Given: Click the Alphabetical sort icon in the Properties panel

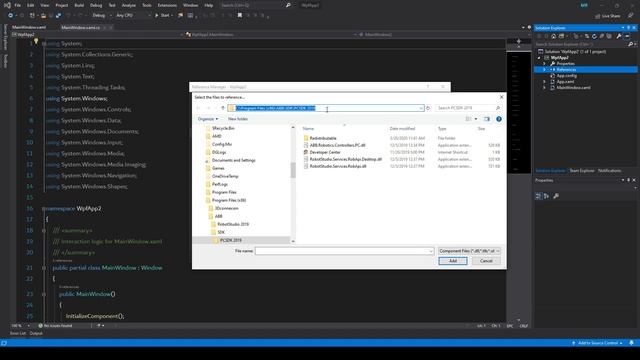Looking at the screenshot, I should click(x=547, y=196).
